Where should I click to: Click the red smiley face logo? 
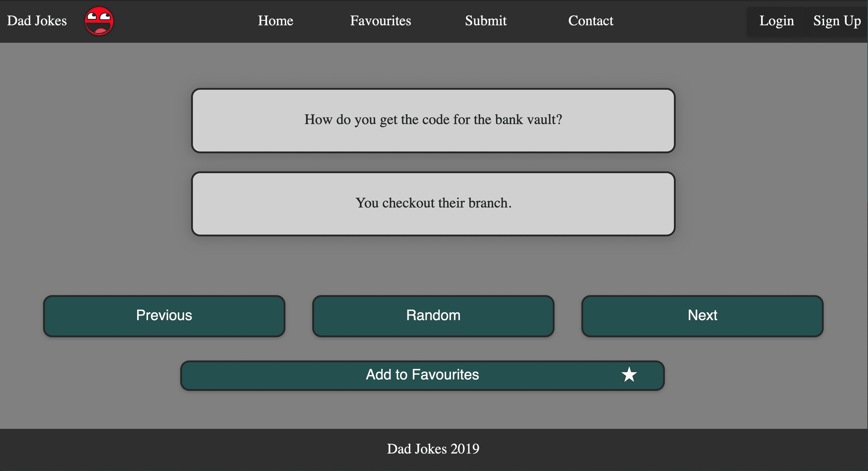click(99, 21)
